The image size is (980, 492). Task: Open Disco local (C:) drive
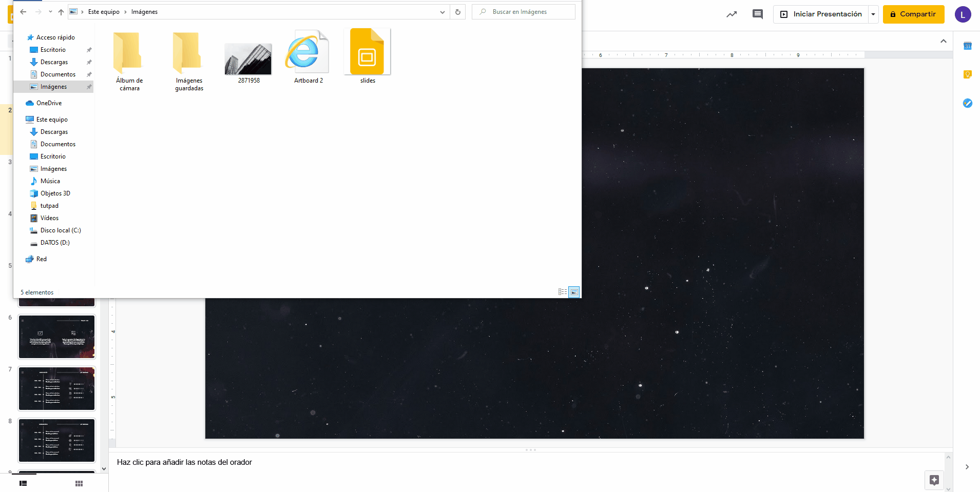coord(61,230)
